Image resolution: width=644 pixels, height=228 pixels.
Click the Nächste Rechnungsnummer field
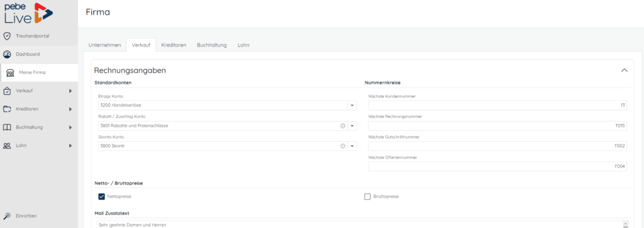tap(497, 125)
